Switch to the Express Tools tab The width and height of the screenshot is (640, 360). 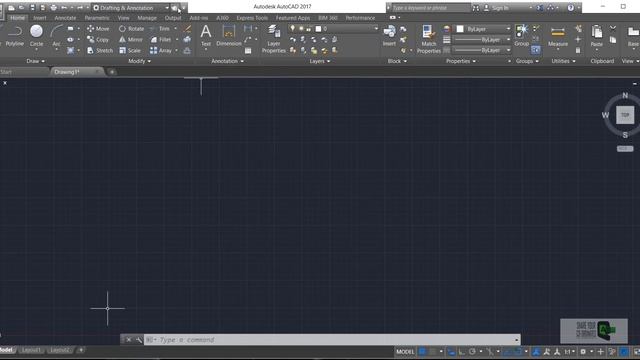252,18
